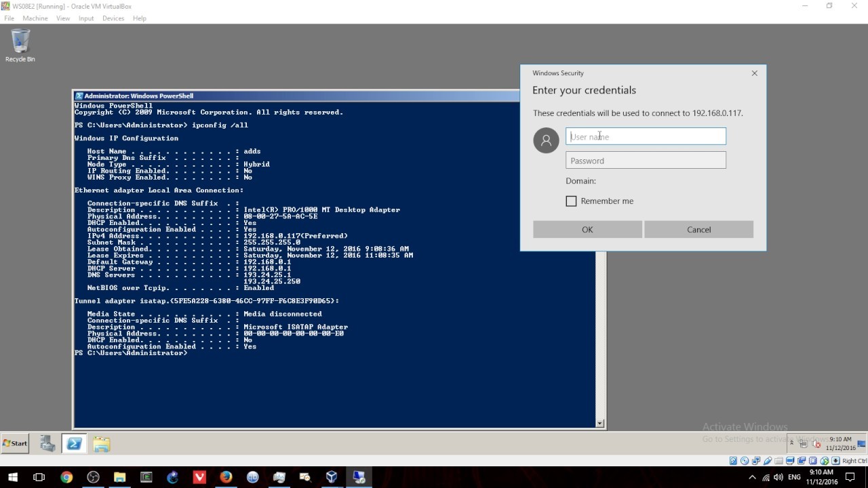Click the VirtualBox hard disk activity indicator
The width and height of the screenshot is (868, 488).
click(x=733, y=461)
